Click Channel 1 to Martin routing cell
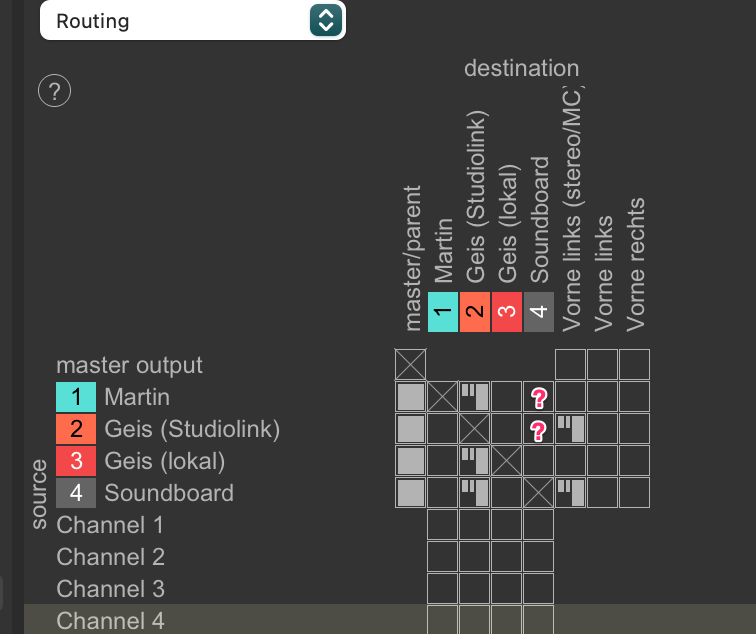 click(x=443, y=525)
